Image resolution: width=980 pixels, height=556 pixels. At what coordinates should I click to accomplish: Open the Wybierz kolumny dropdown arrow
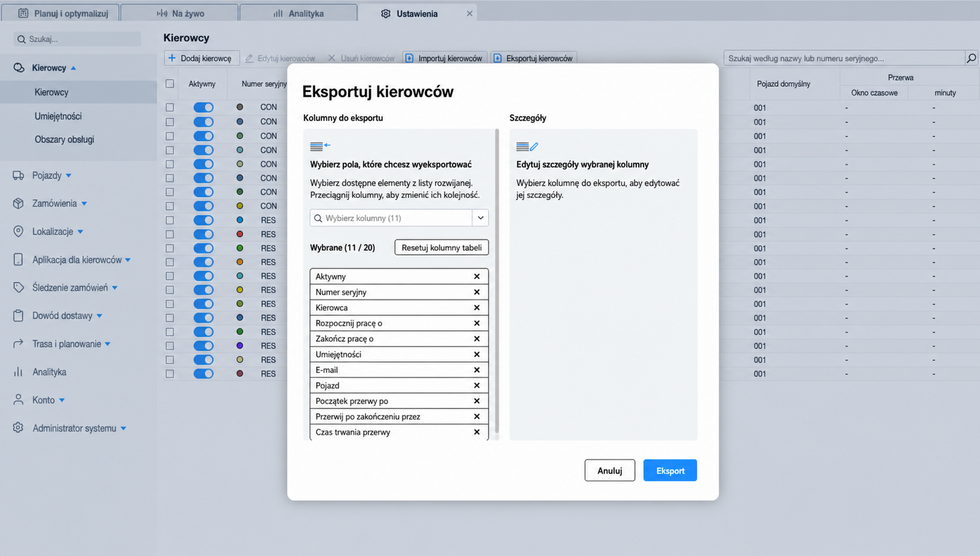tap(481, 218)
